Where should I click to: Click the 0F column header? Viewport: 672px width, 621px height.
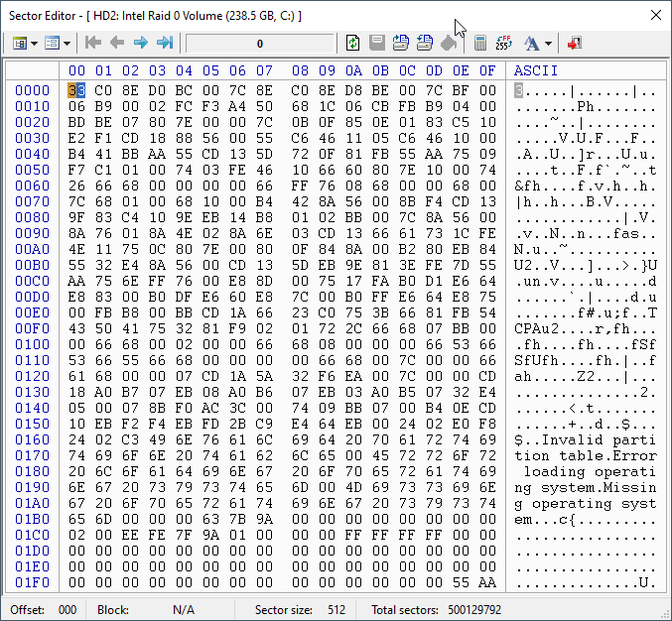[487, 70]
